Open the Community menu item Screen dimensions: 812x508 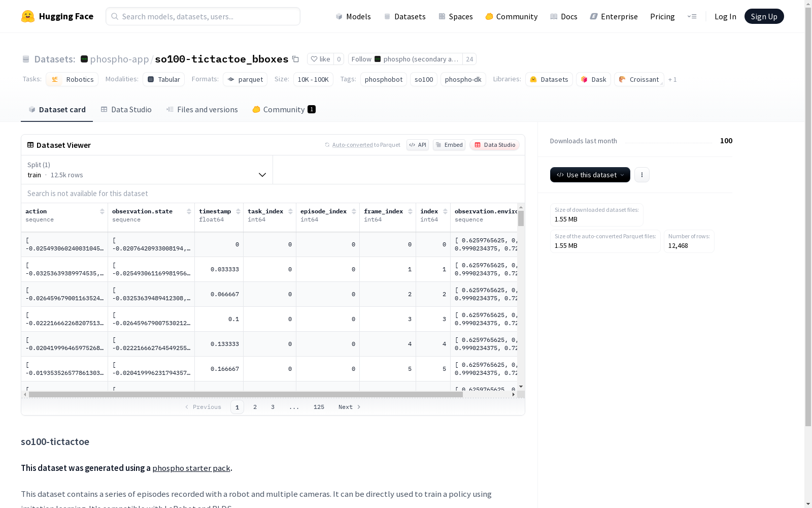point(512,16)
